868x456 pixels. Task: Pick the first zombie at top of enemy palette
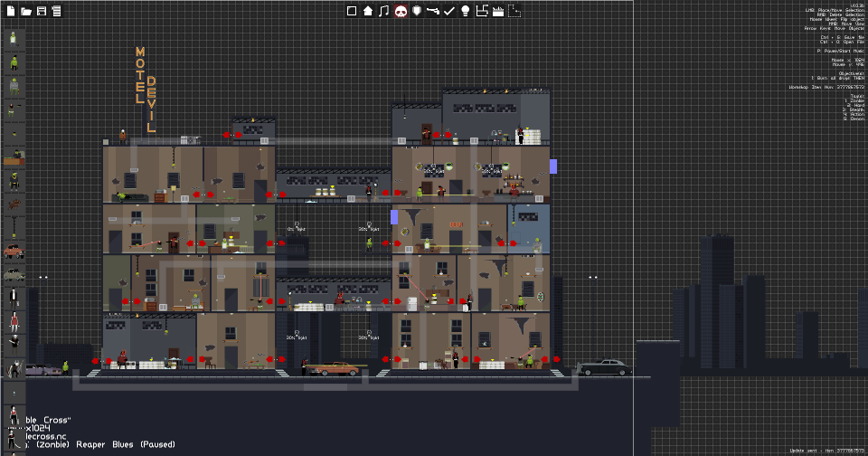tap(14, 38)
